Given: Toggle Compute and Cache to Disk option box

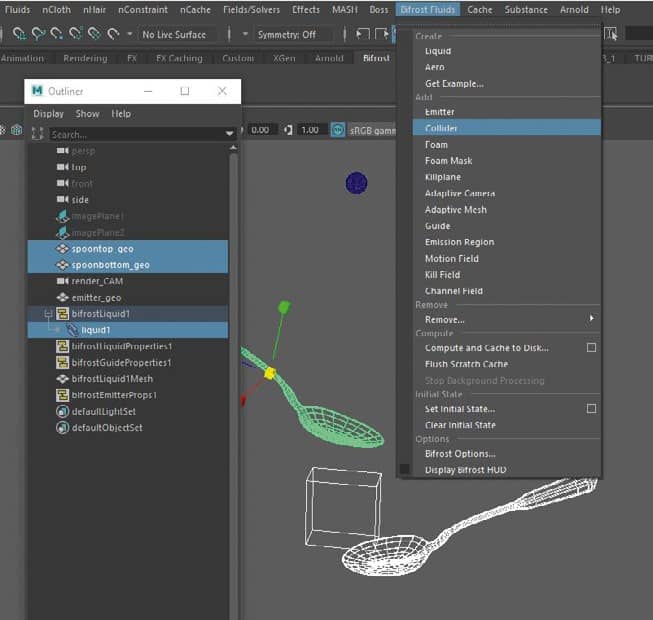Looking at the screenshot, I should point(591,347).
